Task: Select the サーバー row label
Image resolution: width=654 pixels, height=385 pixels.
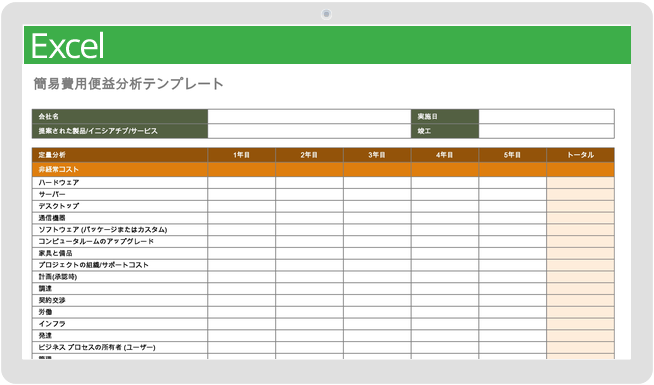Action: coord(120,194)
